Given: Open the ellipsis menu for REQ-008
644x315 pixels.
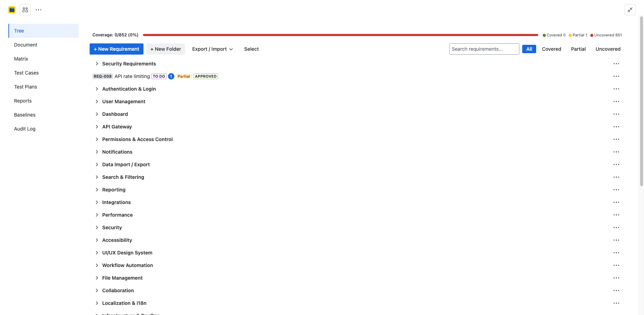Looking at the screenshot, I should point(616,76).
